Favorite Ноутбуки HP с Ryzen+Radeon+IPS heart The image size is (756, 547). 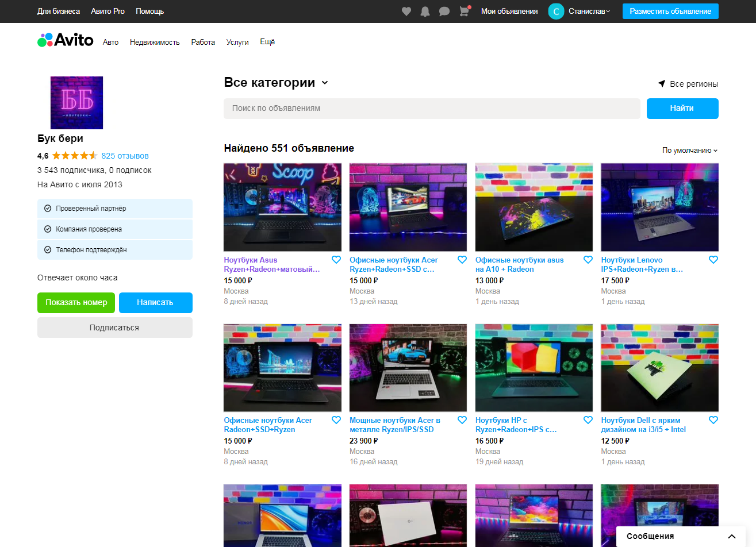point(588,420)
